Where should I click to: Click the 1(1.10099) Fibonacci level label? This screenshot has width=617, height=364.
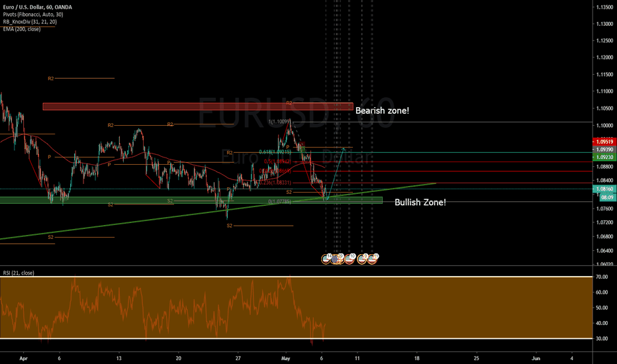(x=279, y=122)
